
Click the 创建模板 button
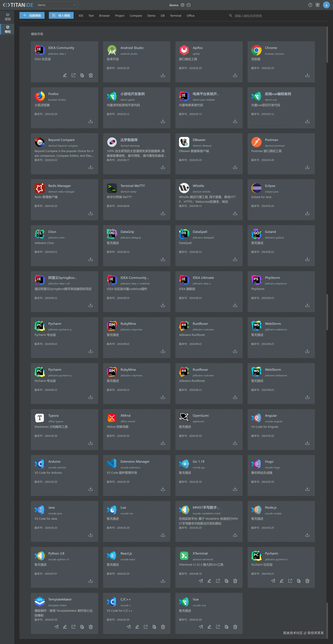(x=32, y=15)
